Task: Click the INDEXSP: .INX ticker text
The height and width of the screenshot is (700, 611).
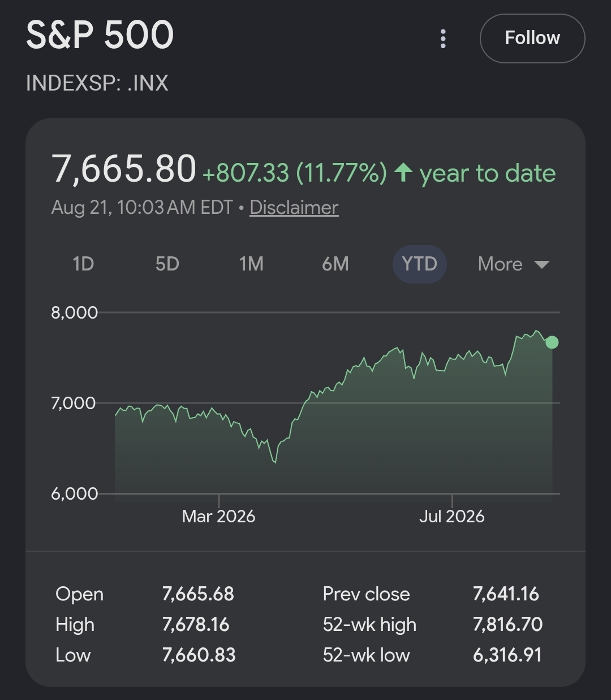Action: pos(97,83)
